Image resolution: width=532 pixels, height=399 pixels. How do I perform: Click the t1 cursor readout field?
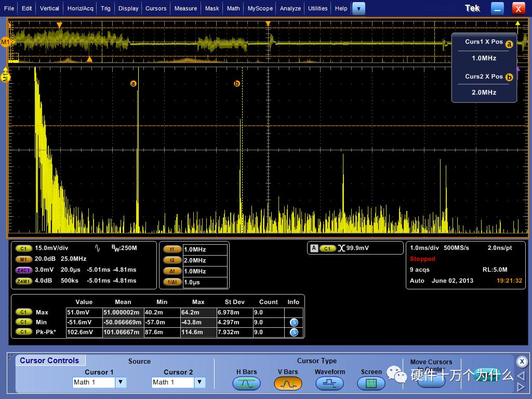205,249
